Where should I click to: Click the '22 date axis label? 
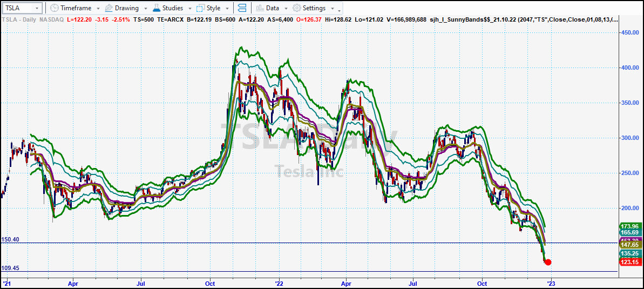point(279,283)
